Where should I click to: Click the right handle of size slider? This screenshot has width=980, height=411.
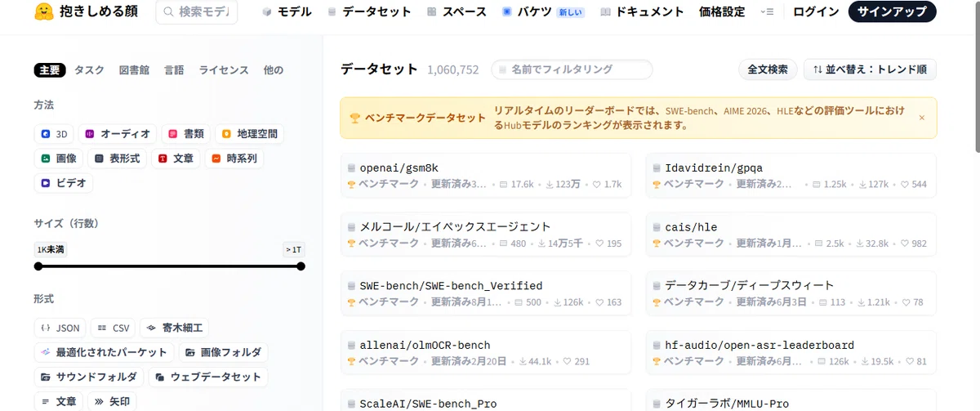(301, 266)
